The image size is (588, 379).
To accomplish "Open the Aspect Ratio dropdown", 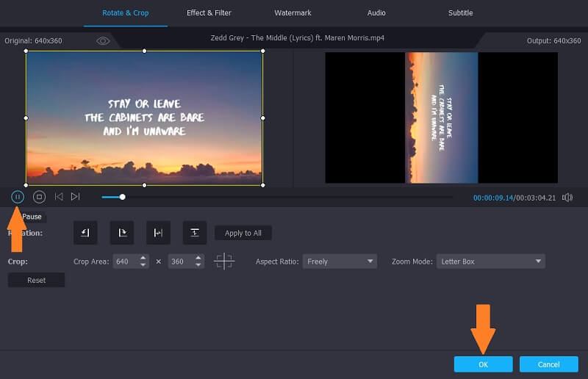I will click(340, 261).
